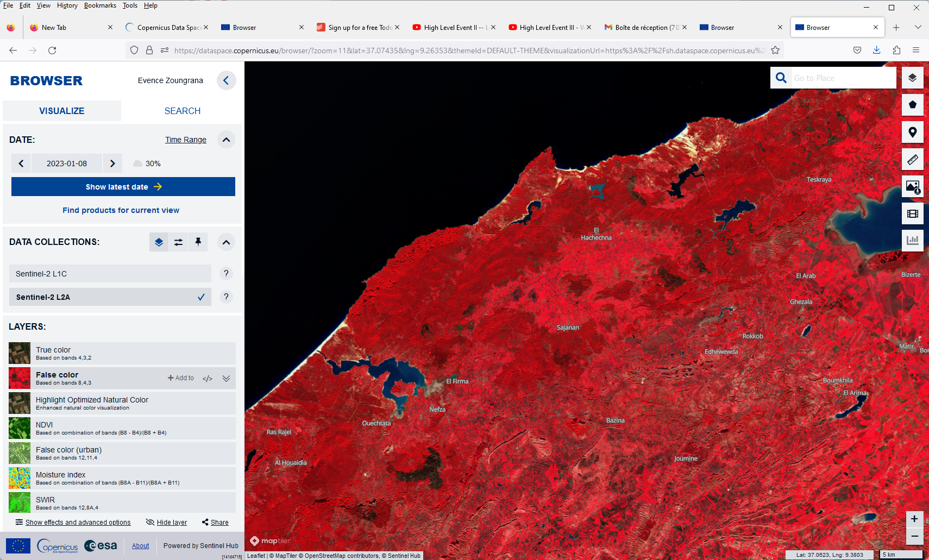Image resolution: width=929 pixels, height=560 pixels.
Task: Switch to the VISUALIZE tab
Action: tap(62, 111)
